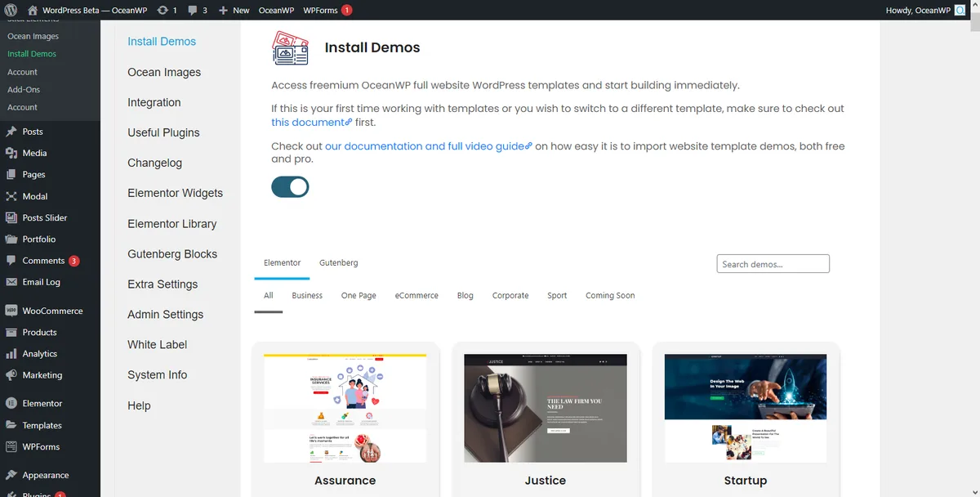Click the Search demos input field

coord(773,263)
